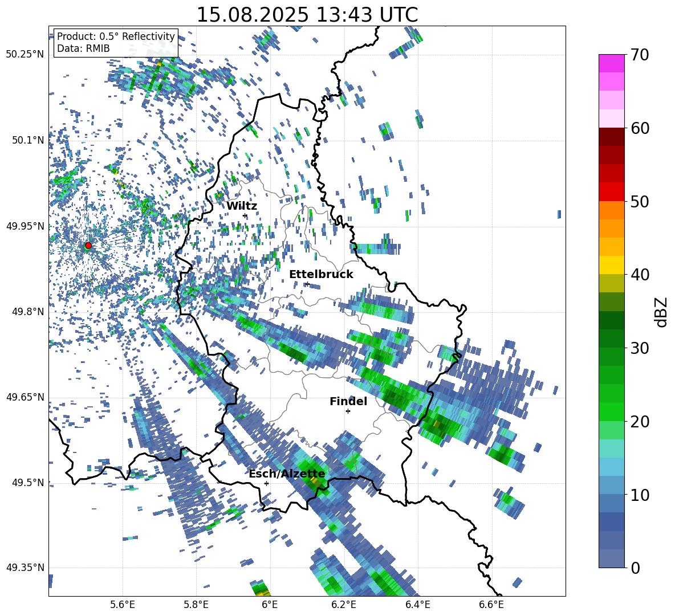Click the 49.8°N latitude label
This screenshot has height=616, width=675.
click(x=28, y=312)
